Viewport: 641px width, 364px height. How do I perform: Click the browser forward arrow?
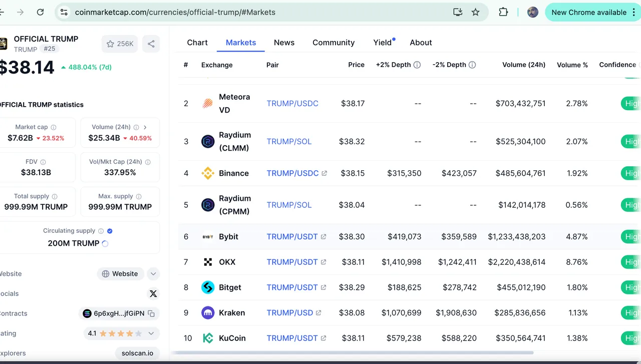(20, 12)
